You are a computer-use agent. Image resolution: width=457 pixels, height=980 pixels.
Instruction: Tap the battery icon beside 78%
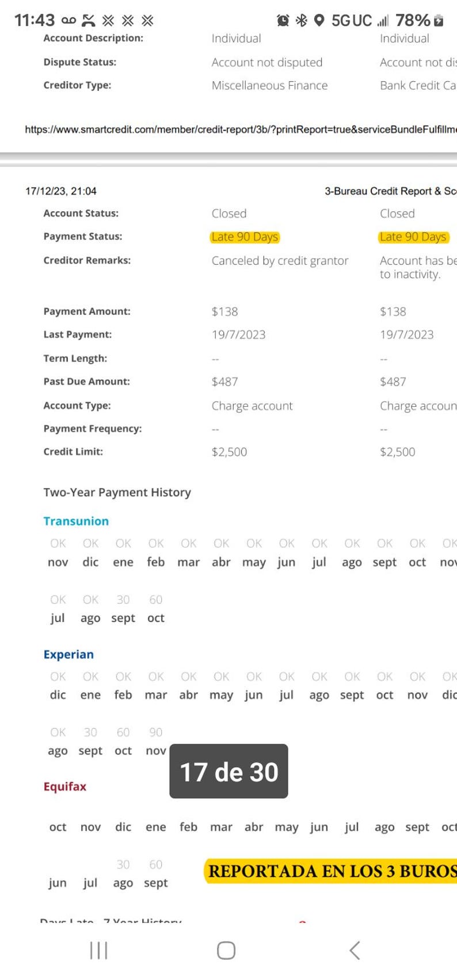pos(439,21)
